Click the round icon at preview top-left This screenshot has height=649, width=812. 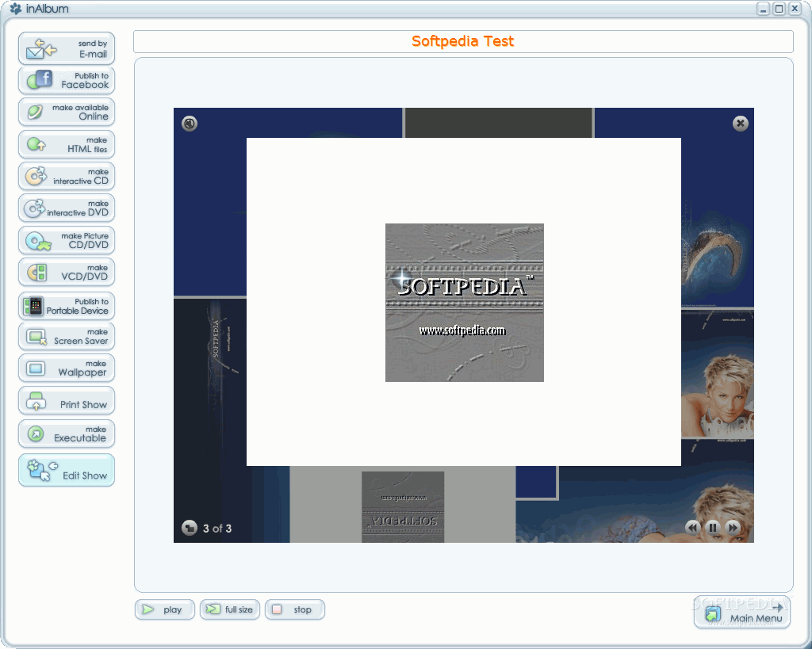pyautogui.click(x=190, y=123)
